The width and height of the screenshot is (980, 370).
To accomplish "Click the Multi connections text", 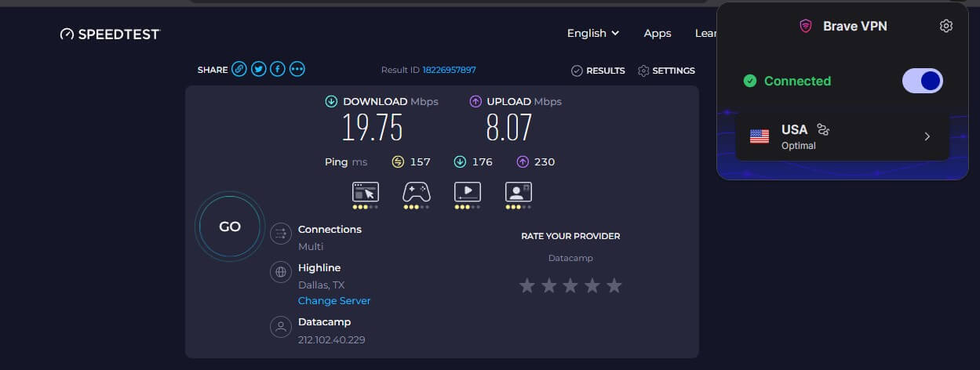I will point(311,247).
